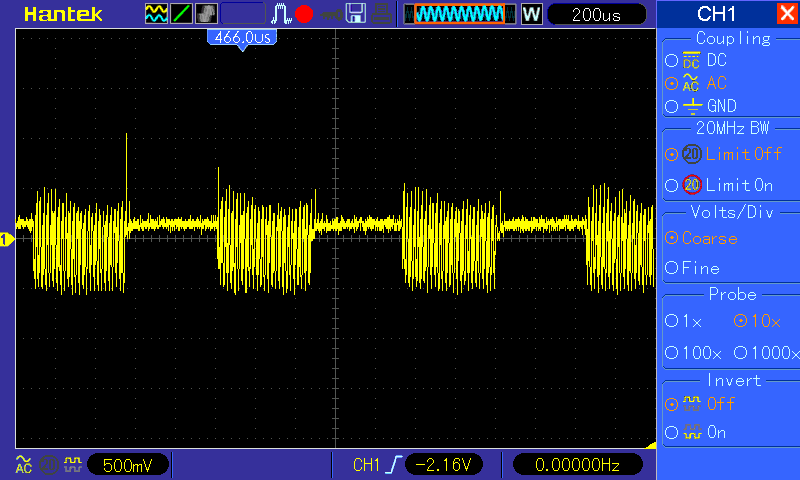Select 20MHz bandwidth Limit On
Screen dimensions: 800x480
(x=719, y=185)
